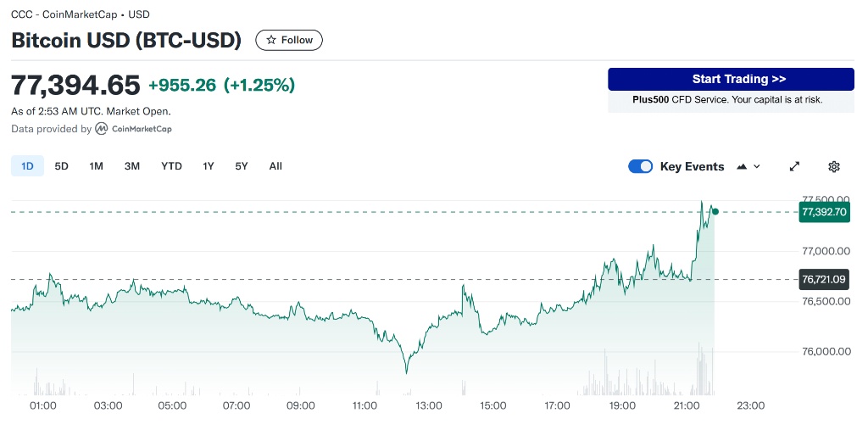The image size is (868, 424).
Task: Select the 3M time range
Action: (131, 166)
